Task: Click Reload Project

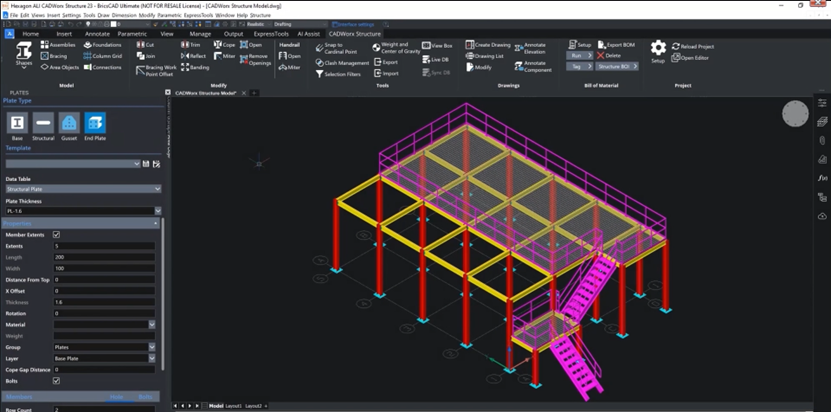Action: 693,47
